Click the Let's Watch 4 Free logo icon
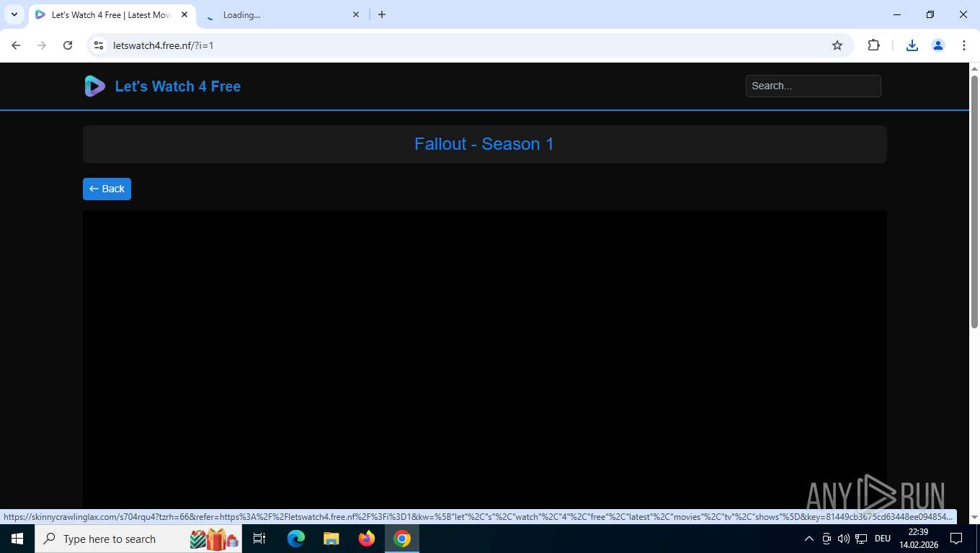Image resolution: width=980 pixels, height=553 pixels. point(94,86)
